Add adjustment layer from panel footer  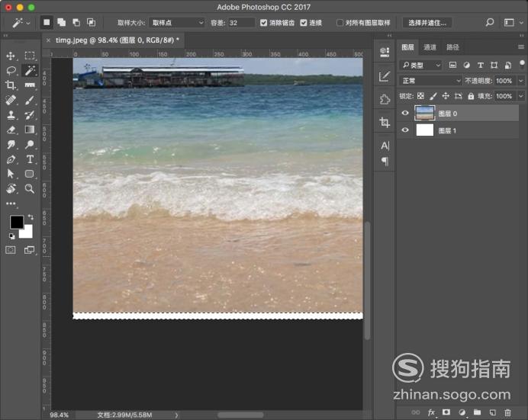pos(462,412)
